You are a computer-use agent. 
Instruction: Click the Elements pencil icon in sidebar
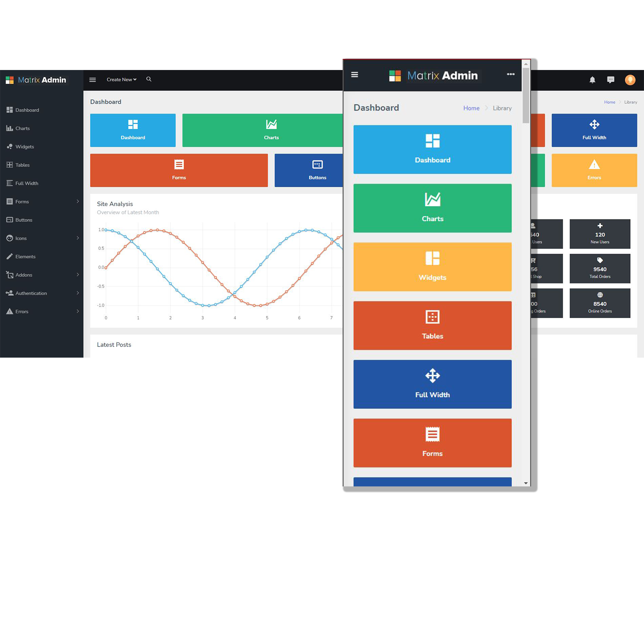click(x=9, y=256)
